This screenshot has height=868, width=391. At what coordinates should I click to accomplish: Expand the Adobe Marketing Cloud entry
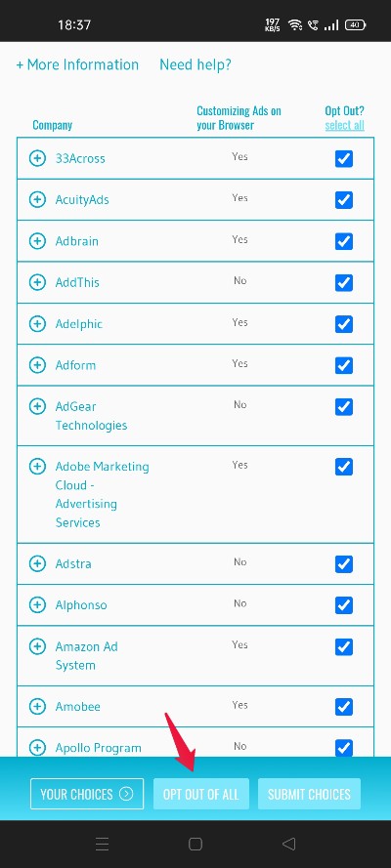37,466
